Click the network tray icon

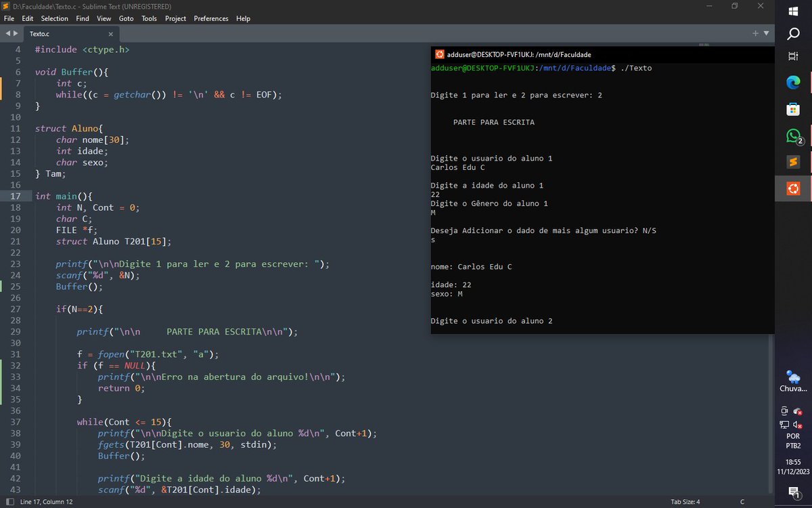pos(785,425)
